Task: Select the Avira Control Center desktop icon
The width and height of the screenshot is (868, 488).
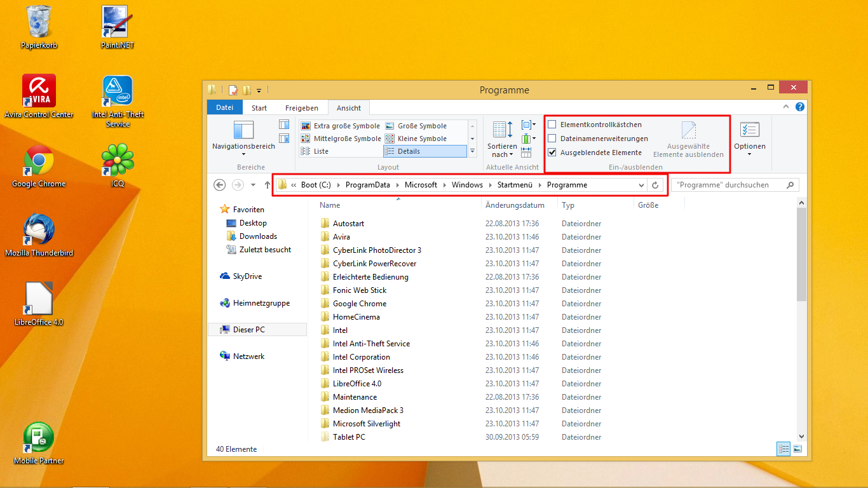Action: point(39,97)
